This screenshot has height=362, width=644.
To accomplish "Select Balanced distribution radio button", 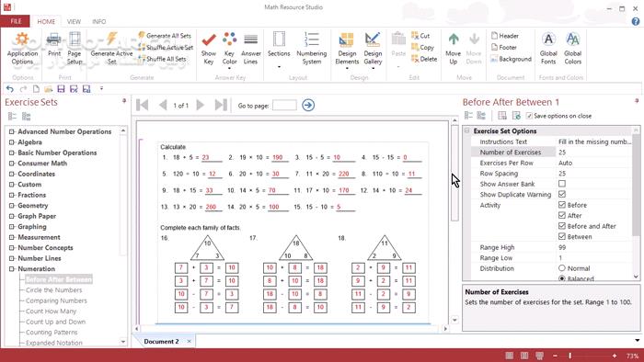I will 562,278.
